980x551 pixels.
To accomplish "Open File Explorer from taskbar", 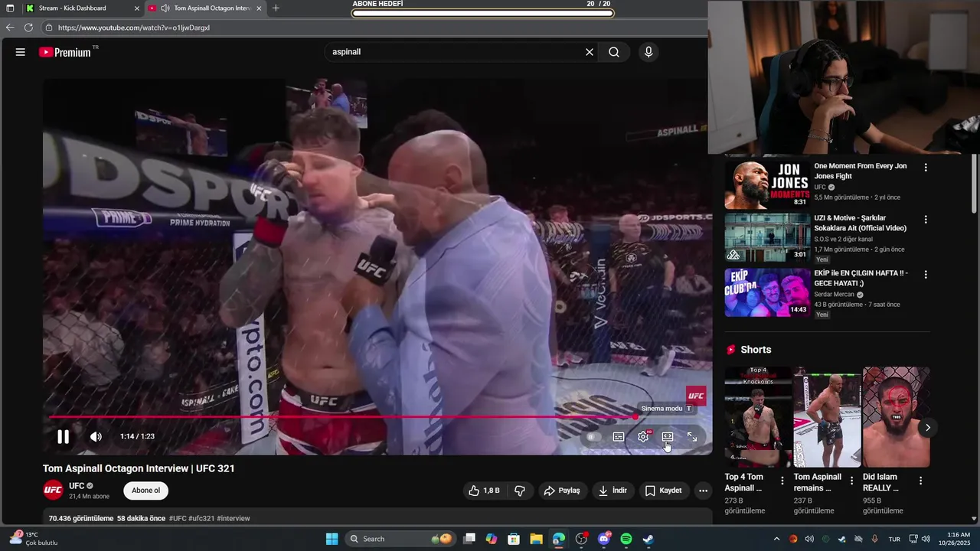I will point(536,539).
